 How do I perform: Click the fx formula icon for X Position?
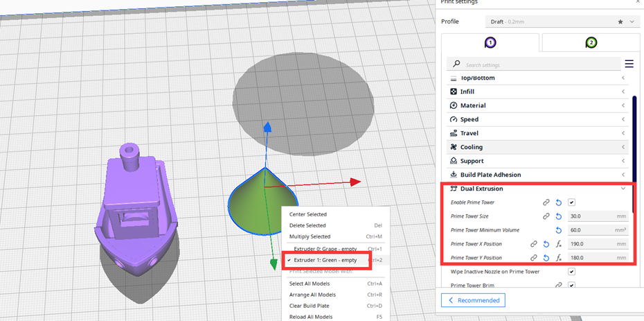coord(559,244)
